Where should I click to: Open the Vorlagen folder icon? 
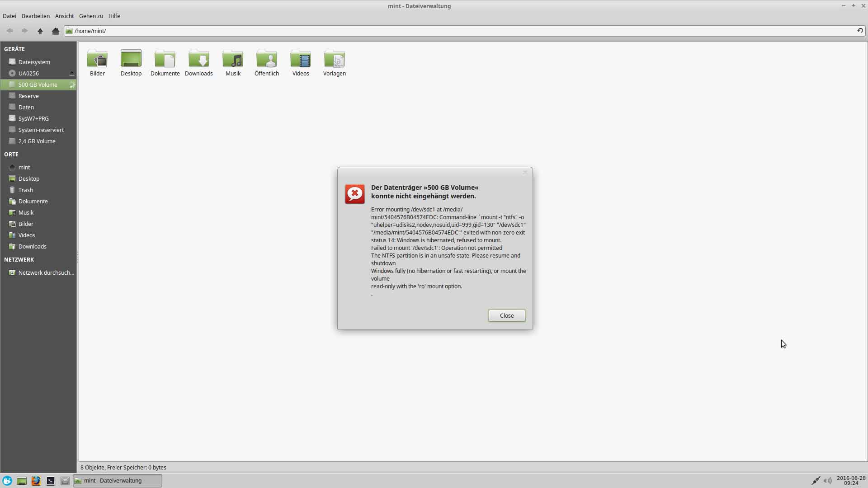pos(334,59)
